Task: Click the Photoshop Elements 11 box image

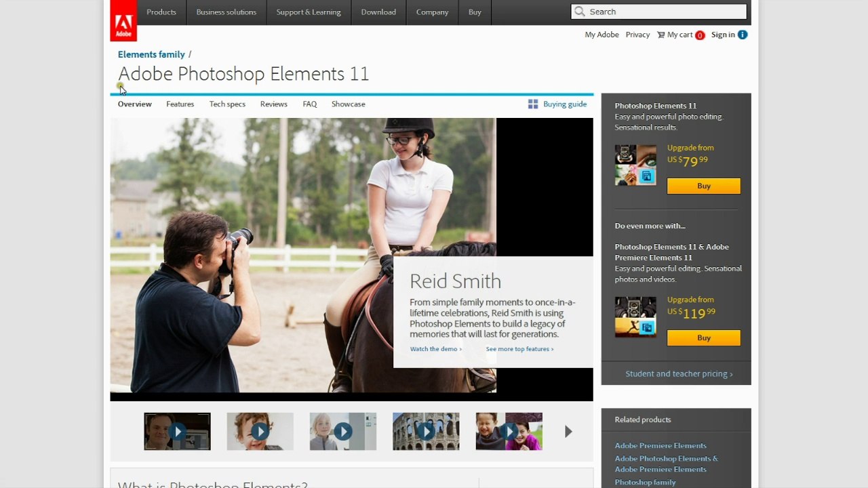Action: pyautogui.click(x=635, y=165)
